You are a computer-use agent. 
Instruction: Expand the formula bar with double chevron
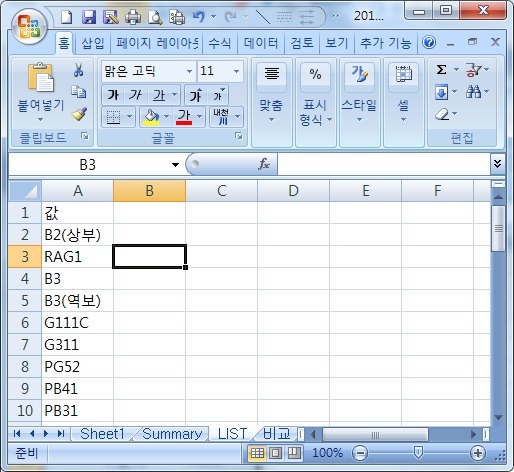pyautogui.click(x=497, y=164)
